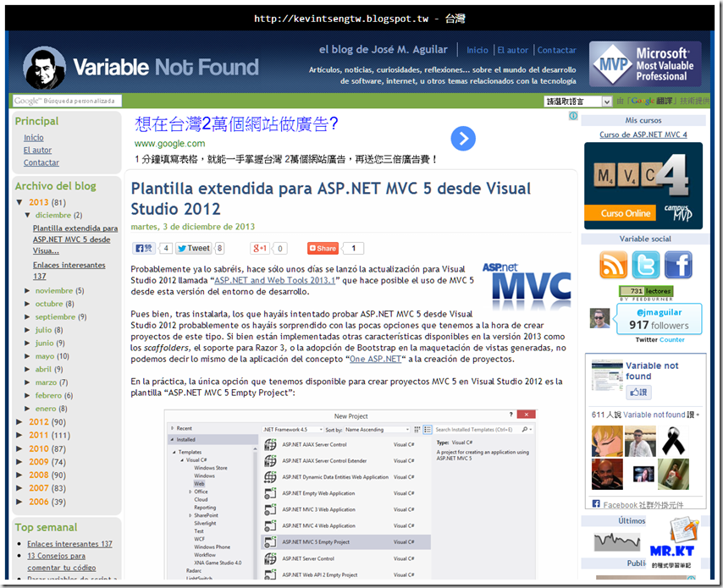Open Enlaces interesantes 137 in Top semanal

(x=69, y=544)
